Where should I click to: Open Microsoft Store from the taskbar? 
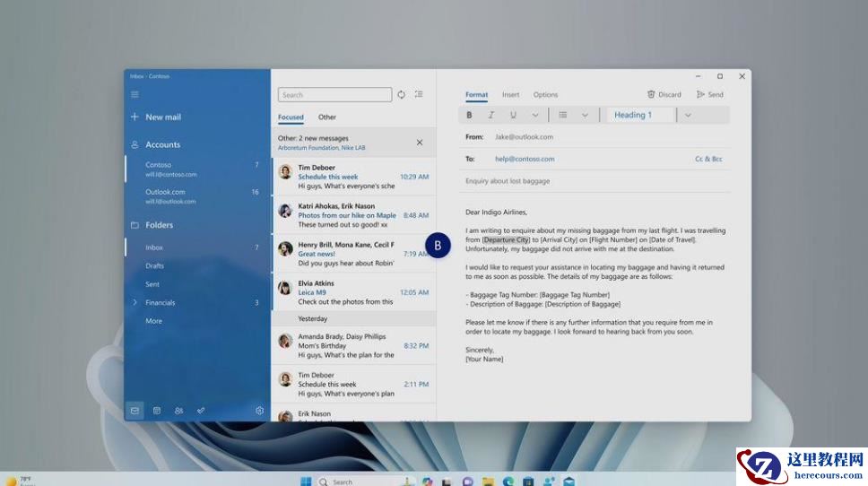pos(528,482)
